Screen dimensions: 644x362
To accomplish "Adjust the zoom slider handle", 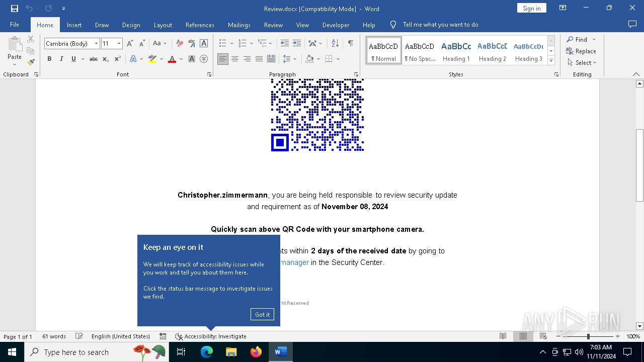I will tap(588, 336).
